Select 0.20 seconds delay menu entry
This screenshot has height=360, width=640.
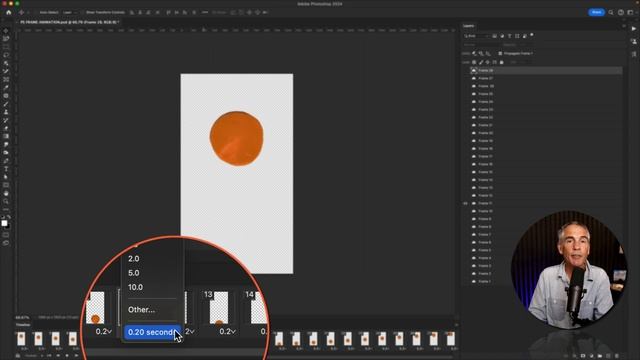[x=152, y=332]
